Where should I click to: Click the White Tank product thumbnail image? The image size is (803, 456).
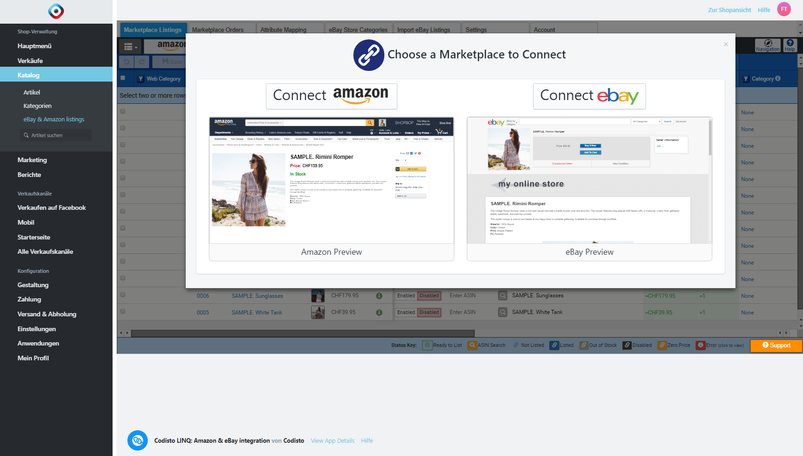point(318,312)
